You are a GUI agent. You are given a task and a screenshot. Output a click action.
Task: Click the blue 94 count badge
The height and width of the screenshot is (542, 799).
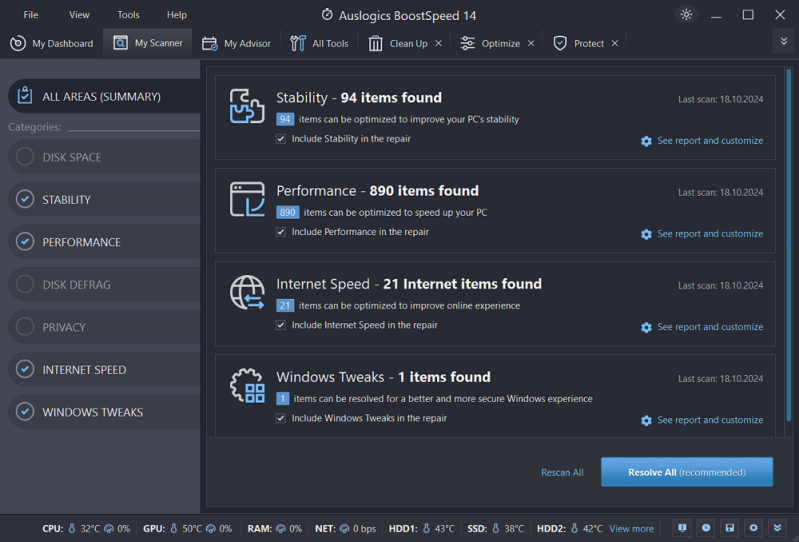[285, 119]
